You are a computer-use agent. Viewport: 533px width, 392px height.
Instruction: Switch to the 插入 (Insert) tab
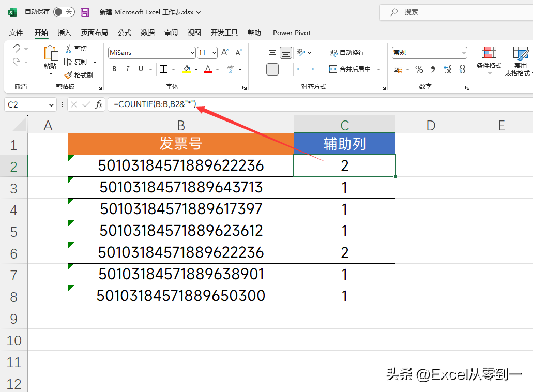65,33
